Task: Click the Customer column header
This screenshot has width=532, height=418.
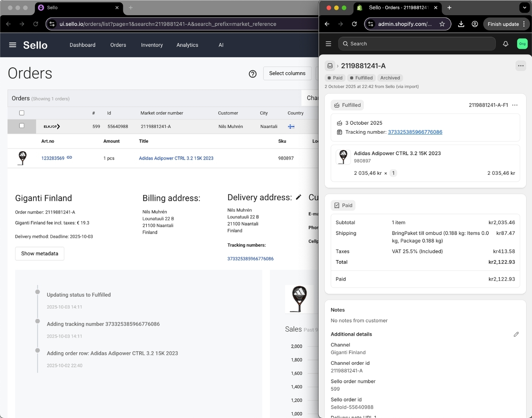Action: tap(228, 113)
